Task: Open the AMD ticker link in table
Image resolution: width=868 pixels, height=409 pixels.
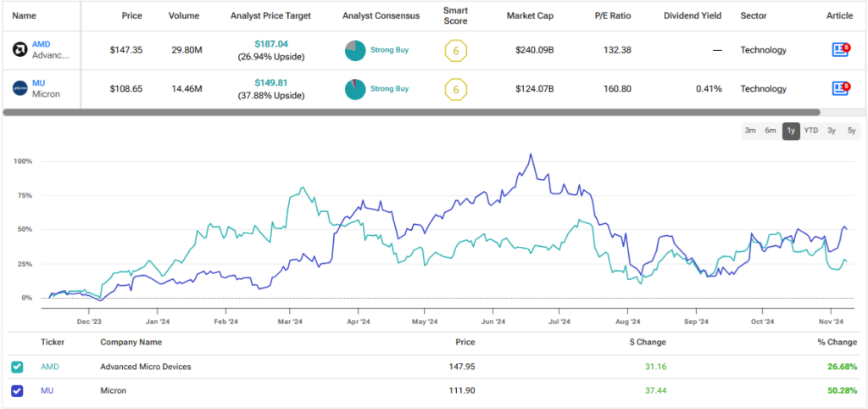Action: pyautogui.click(x=41, y=44)
